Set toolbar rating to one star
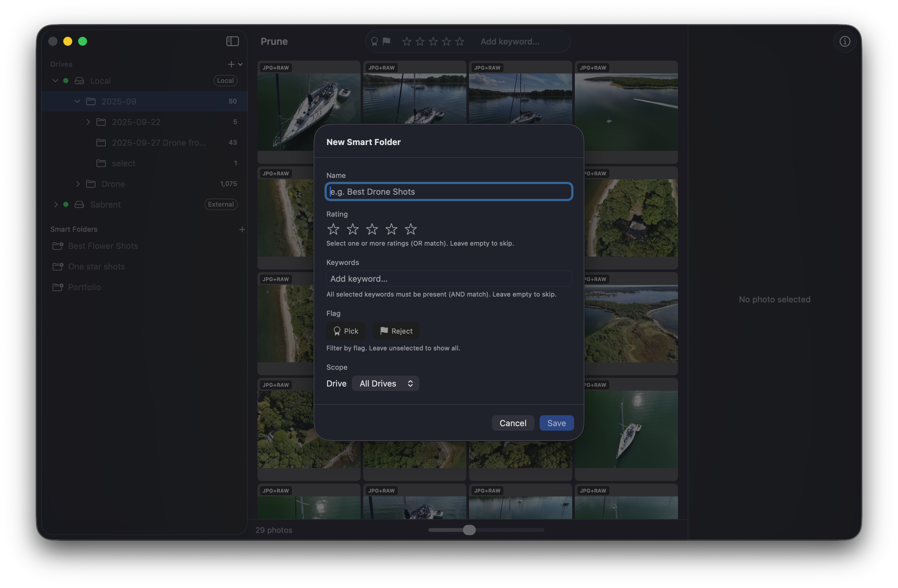Screen dimensions: 898x588 click(x=406, y=42)
